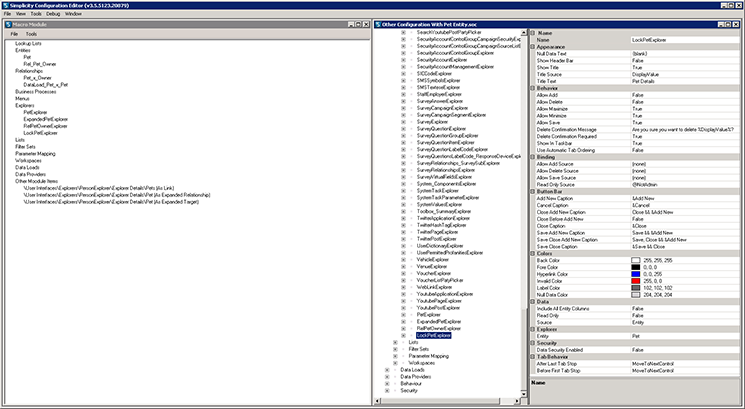This screenshot has height=409, width=745.
Task: Open the Tools menu inside Macro Module
Action: click(31, 34)
